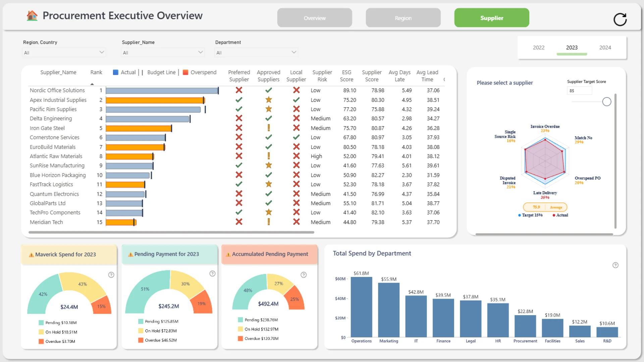Click Preferred Supplier cross for Nordic Office Solutions

click(239, 90)
